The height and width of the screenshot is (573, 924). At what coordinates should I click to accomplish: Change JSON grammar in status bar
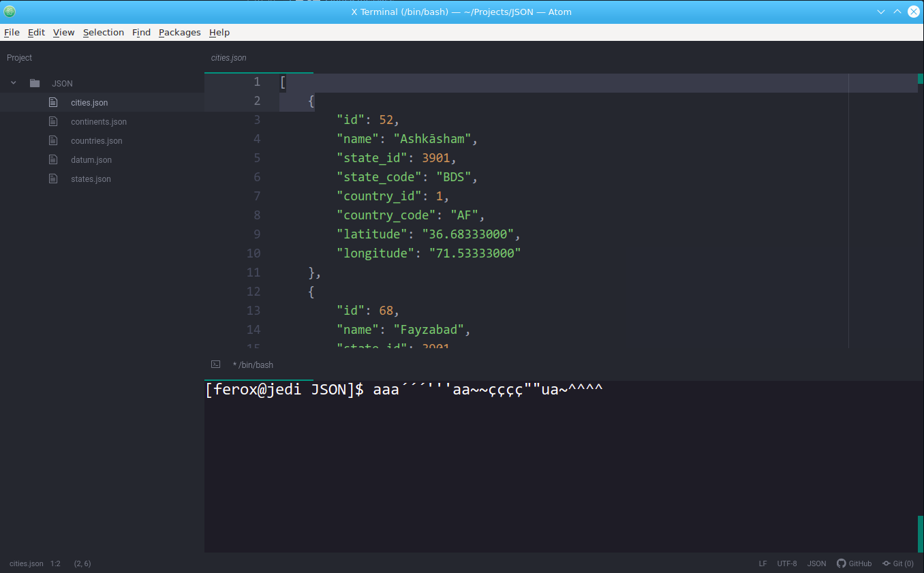816,563
